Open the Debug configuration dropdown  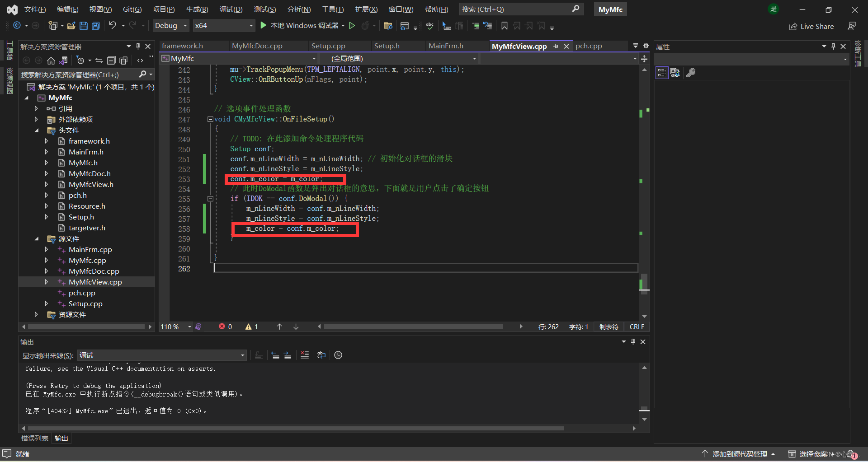(171, 26)
